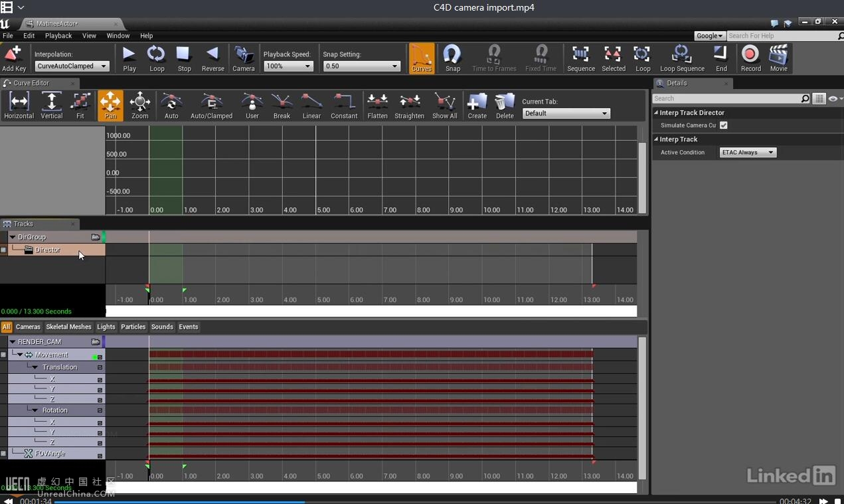The height and width of the screenshot is (504, 844).
Task: Flatten the selected tangents
Action: click(x=377, y=106)
